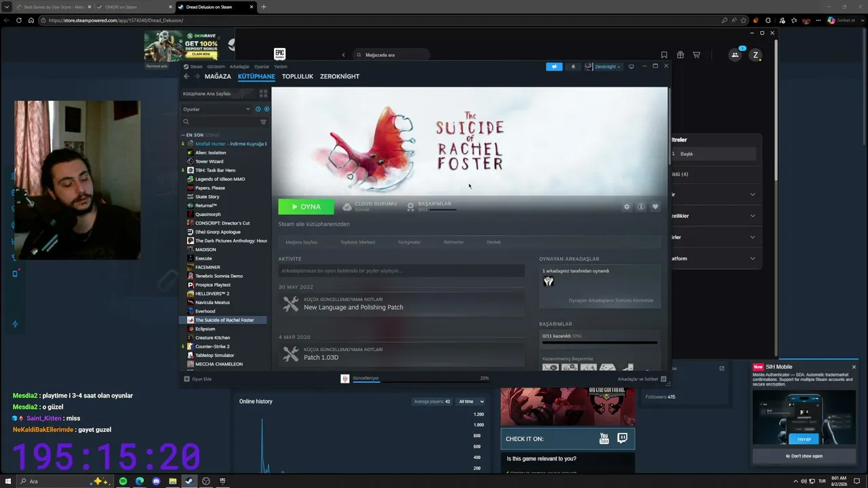The width and height of the screenshot is (868, 488).
Task: Click YouTube icon in Check it on
Action: [604, 439]
